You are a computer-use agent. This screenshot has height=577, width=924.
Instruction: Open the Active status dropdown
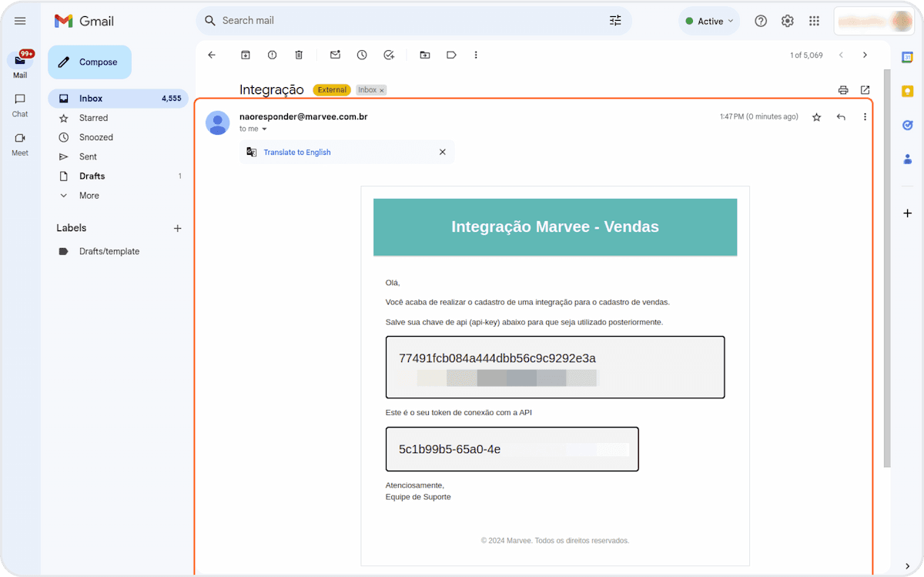[709, 22]
